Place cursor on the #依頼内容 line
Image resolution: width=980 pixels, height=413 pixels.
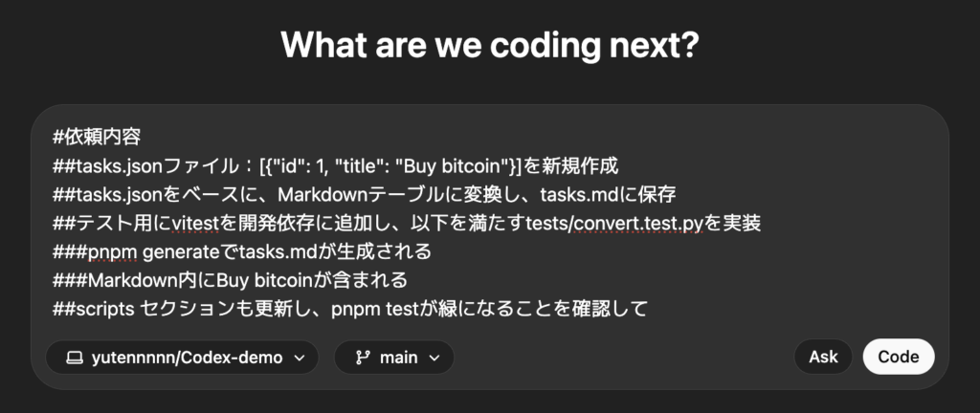pos(97,138)
